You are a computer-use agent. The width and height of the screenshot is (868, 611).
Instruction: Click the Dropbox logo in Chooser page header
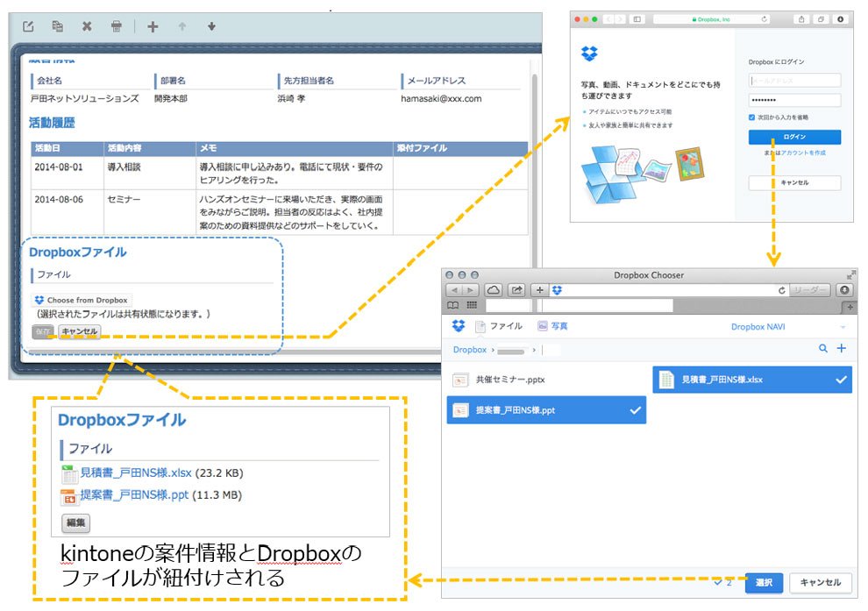pos(459,326)
